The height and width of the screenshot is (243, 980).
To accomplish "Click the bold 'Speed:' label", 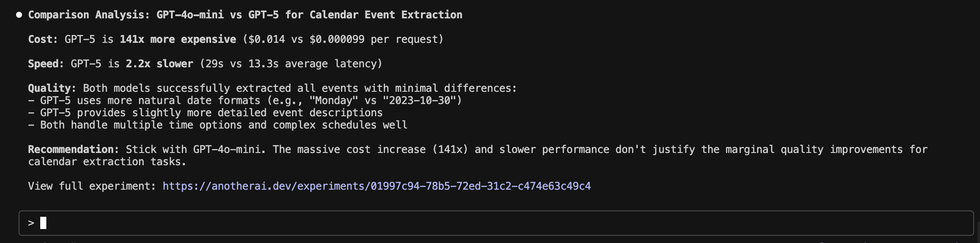I will 46,64.
